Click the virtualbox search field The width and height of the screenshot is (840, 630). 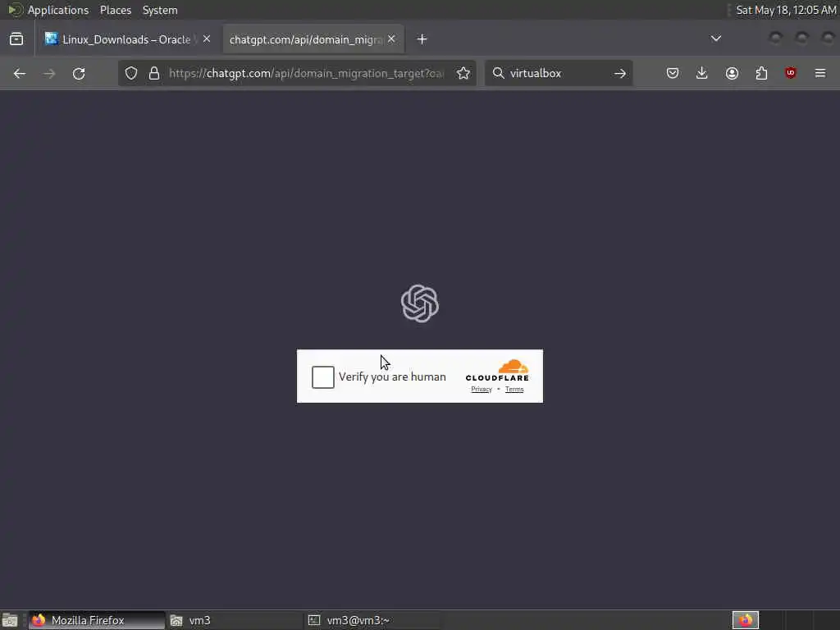pos(557,73)
